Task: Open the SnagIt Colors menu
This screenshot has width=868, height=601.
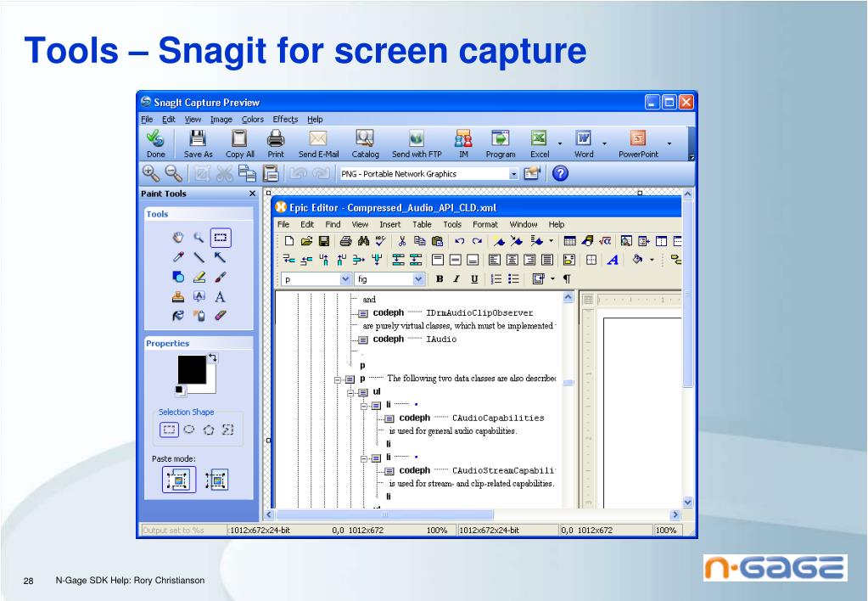Action: 253,119
